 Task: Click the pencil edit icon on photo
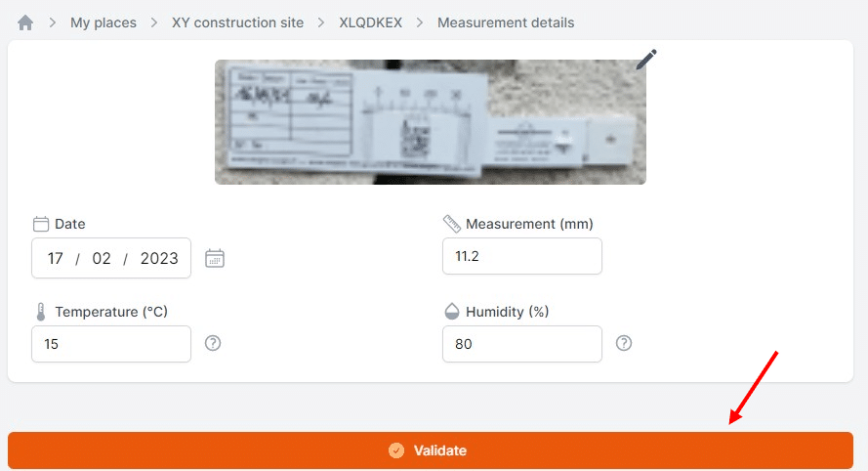[646, 60]
